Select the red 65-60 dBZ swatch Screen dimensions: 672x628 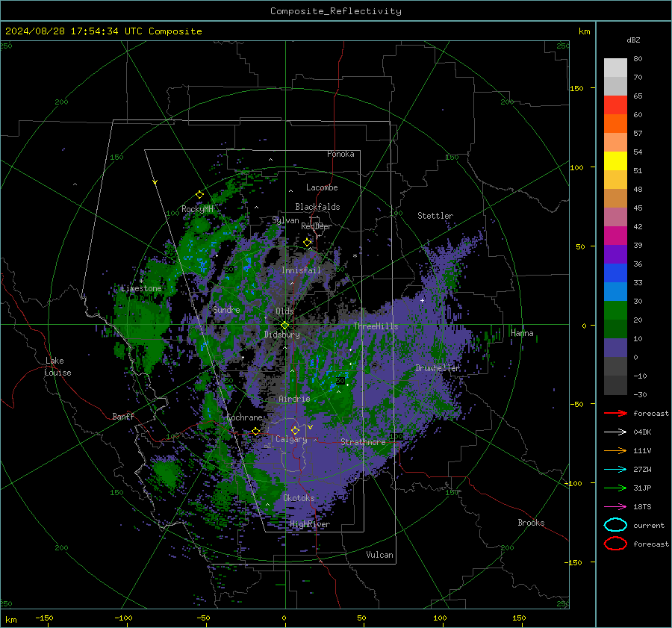coord(615,105)
